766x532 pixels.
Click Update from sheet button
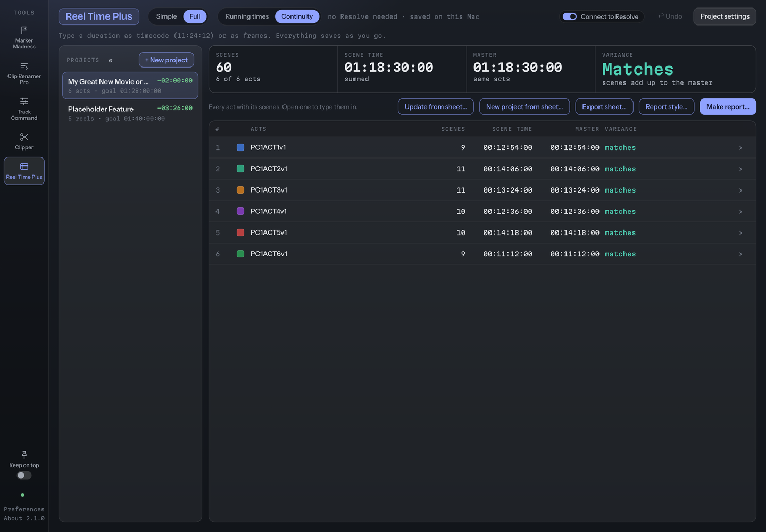click(436, 107)
